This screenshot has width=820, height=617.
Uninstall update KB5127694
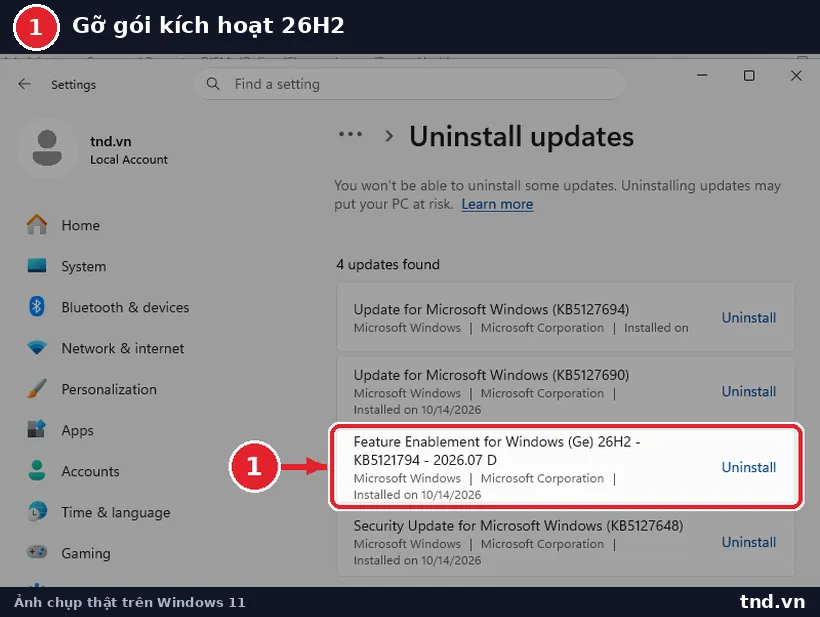click(748, 318)
